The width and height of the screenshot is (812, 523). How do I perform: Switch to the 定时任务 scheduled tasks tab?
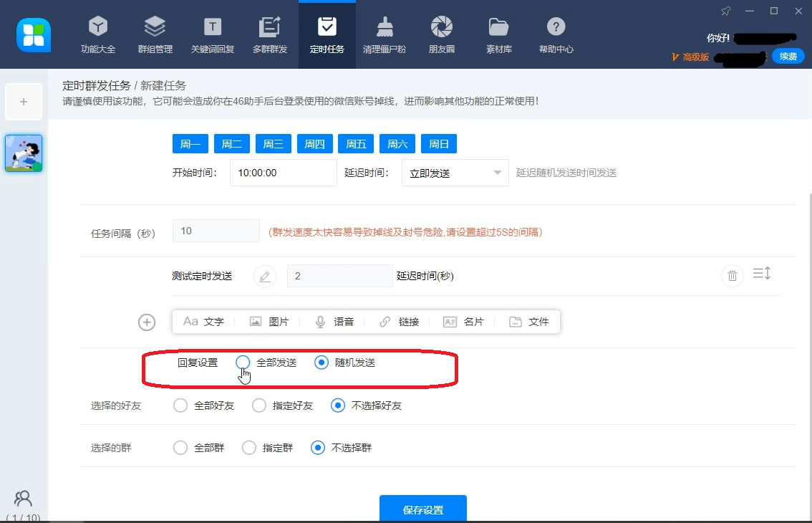pyautogui.click(x=327, y=34)
